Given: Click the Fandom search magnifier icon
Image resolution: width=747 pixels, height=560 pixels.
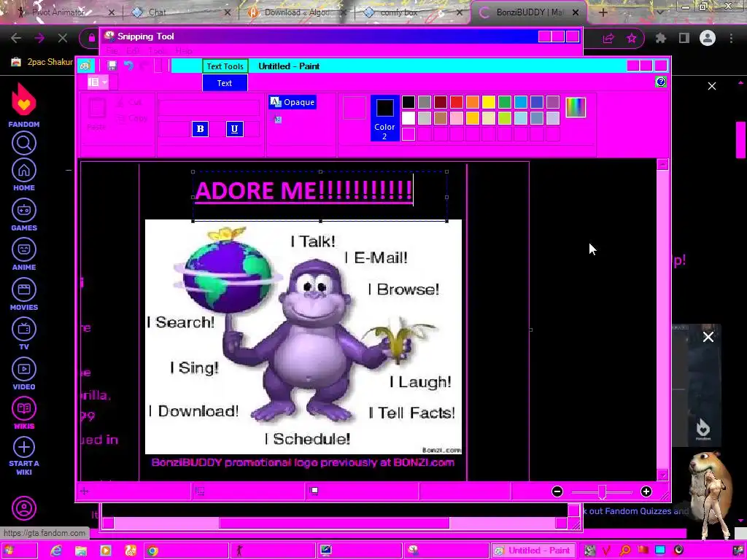Looking at the screenshot, I should (x=24, y=143).
